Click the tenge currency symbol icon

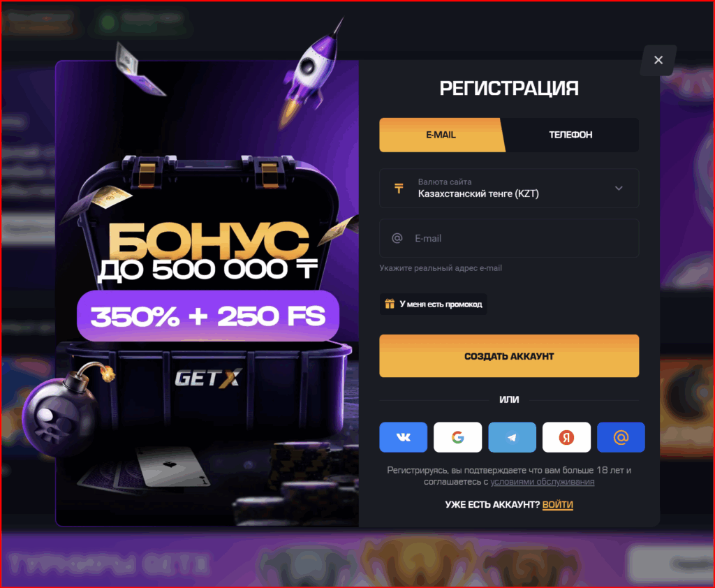[399, 188]
